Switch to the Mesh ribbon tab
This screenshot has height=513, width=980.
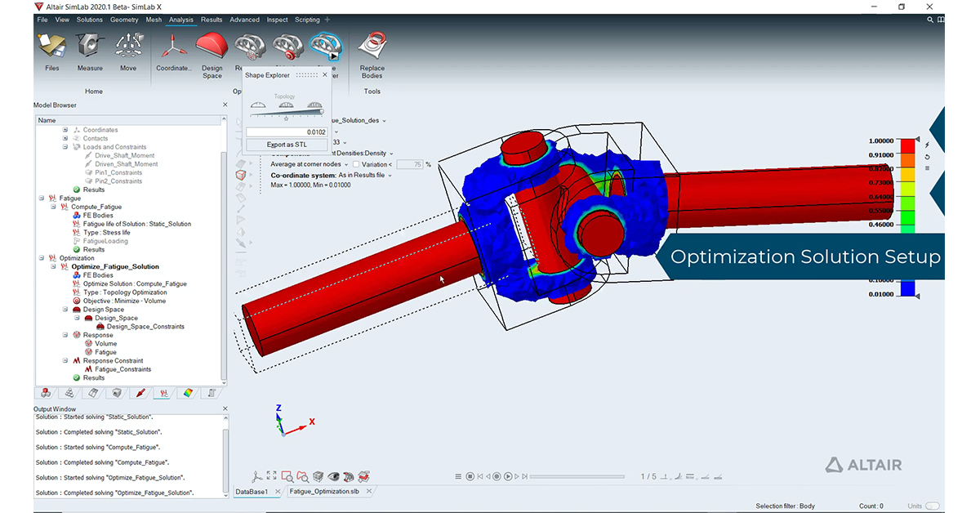tap(154, 20)
